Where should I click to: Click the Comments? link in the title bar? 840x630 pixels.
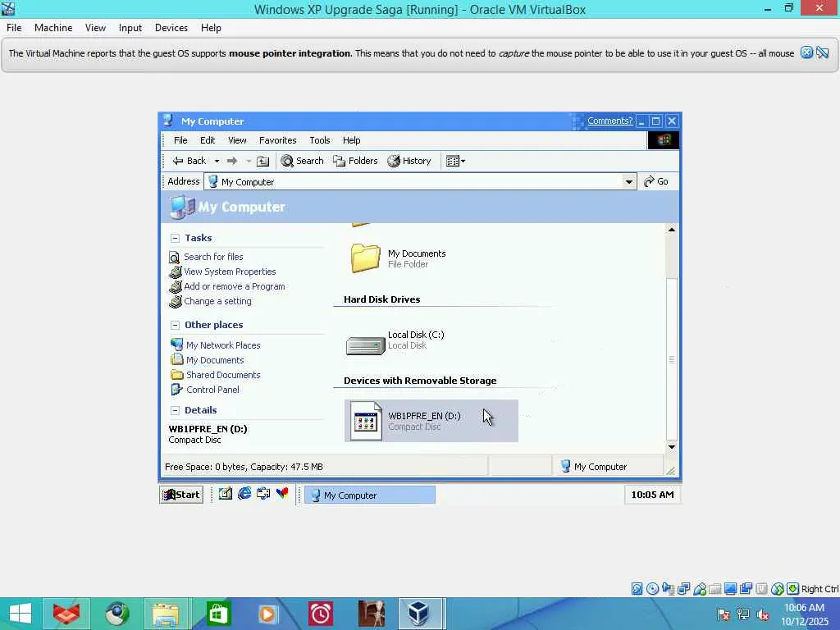click(x=609, y=121)
